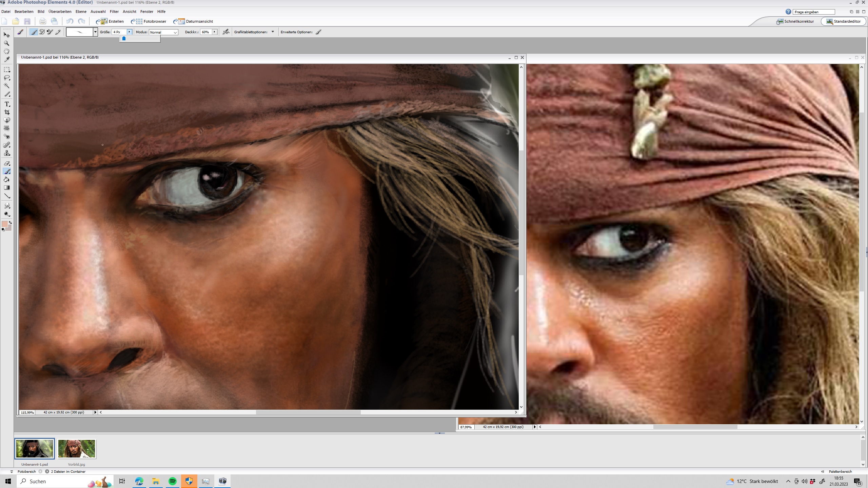Open the Filter menu

click(114, 12)
